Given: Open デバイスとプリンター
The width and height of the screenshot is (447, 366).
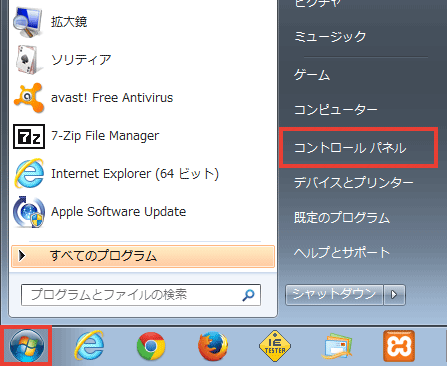Looking at the screenshot, I should coord(354,183).
